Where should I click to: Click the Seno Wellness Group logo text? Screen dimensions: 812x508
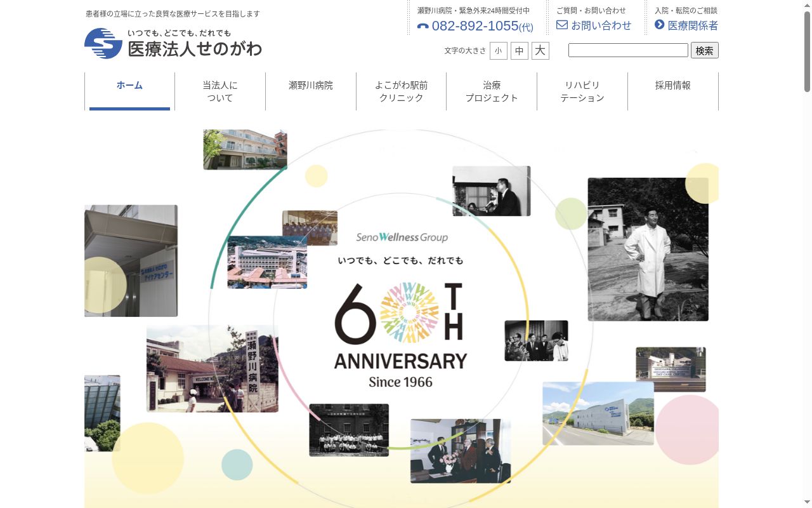pos(402,237)
